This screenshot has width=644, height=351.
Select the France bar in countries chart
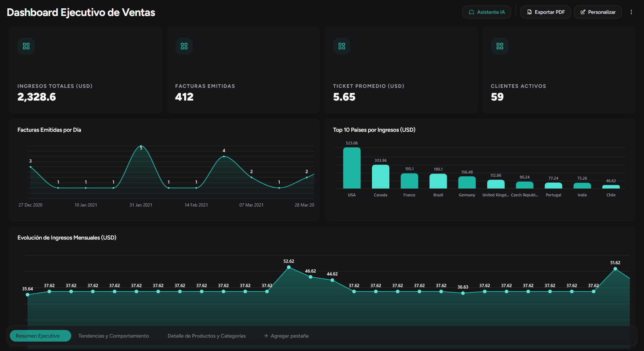click(409, 181)
